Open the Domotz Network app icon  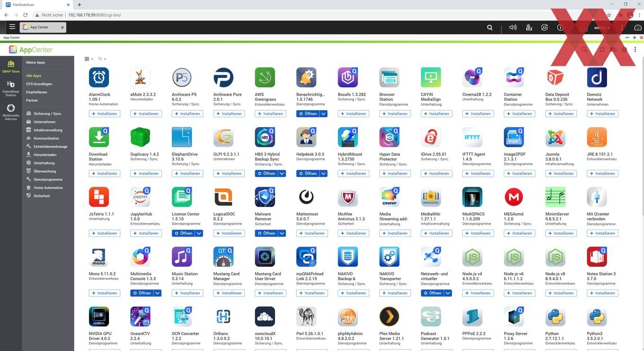tap(597, 77)
